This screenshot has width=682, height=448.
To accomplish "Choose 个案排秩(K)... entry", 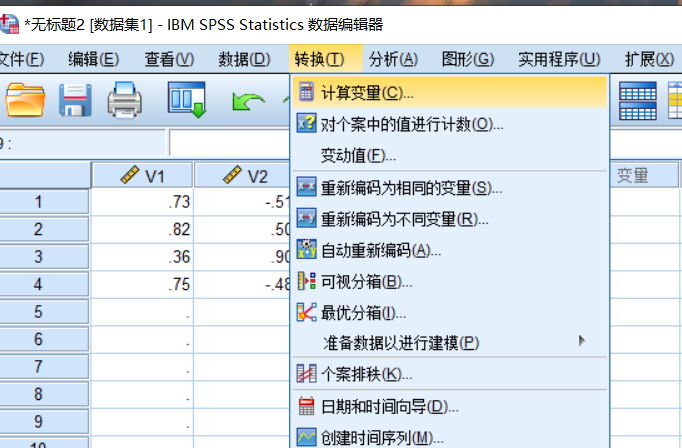I will pyautogui.click(x=450, y=374).
